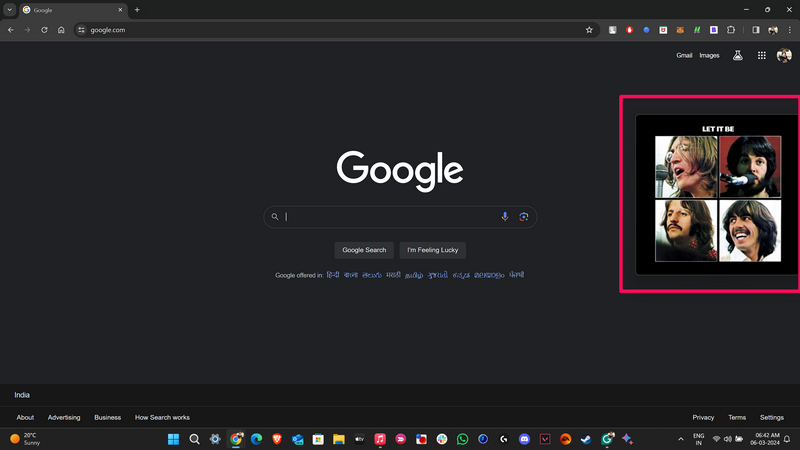Open the MetaMask fox extension

[x=680, y=30]
